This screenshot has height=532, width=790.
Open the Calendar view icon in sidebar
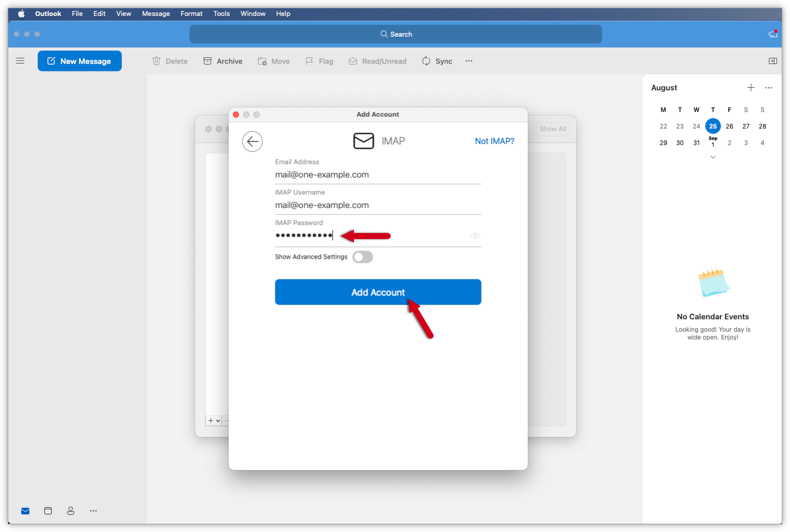coord(48,511)
